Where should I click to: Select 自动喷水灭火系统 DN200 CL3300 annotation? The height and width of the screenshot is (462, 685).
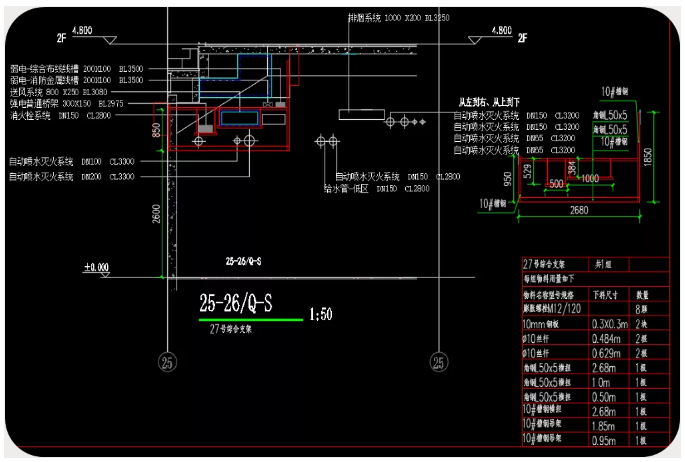point(72,177)
